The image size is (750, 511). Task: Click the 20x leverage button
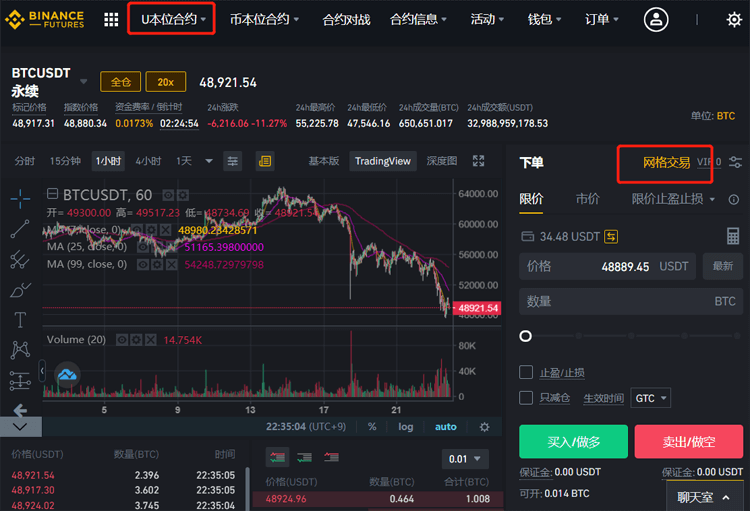[x=165, y=82]
